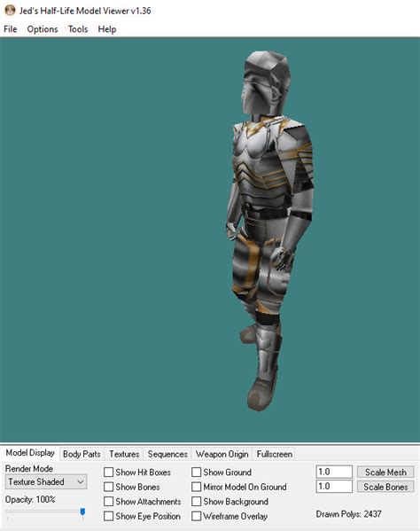
Task: Click the Scale Mesh button
Action: coord(385,472)
